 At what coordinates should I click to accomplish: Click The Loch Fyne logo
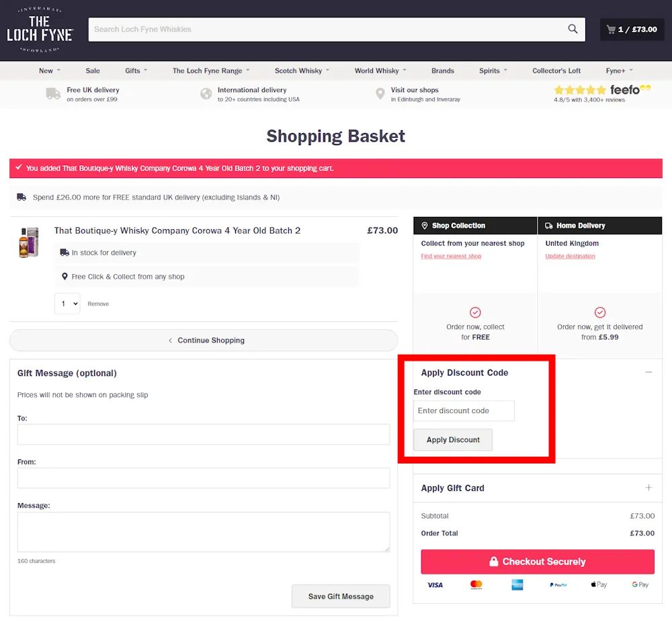(x=40, y=30)
